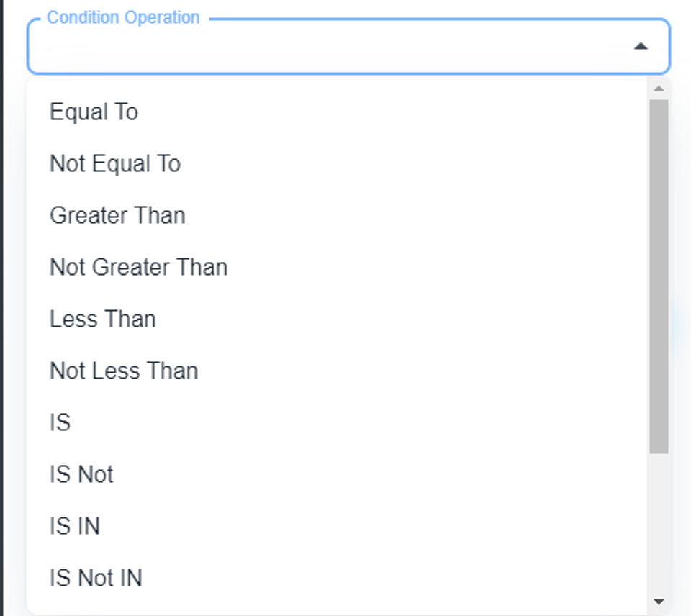
Task: Close the open options list using the caret
Action: pyautogui.click(x=641, y=47)
